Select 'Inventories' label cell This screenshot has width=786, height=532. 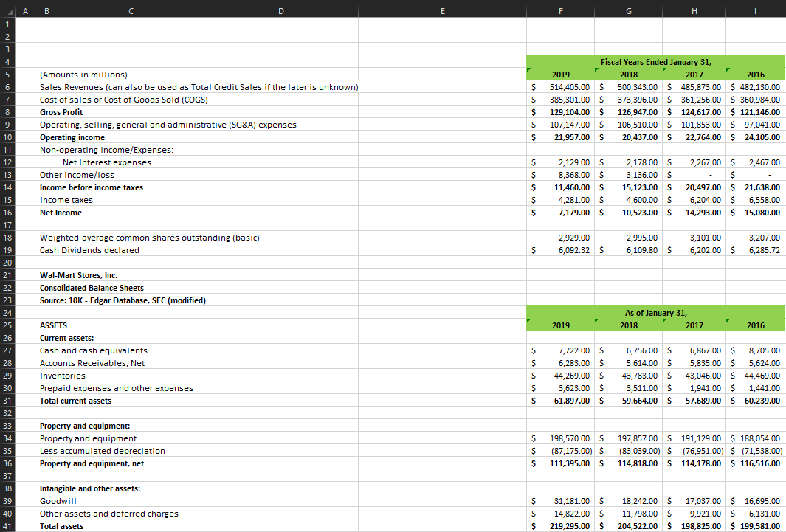[x=63, y=376]
